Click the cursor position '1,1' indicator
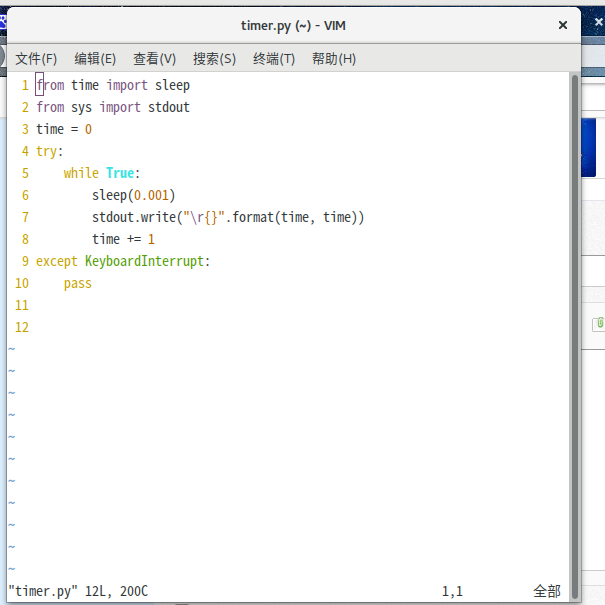The height and width of the screenshot is (605, 605). (452, 591)
